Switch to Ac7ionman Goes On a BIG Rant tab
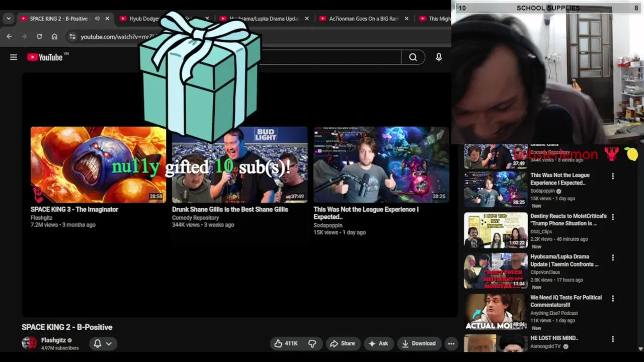This screenshot has height=362, width=644. point(364,19)
